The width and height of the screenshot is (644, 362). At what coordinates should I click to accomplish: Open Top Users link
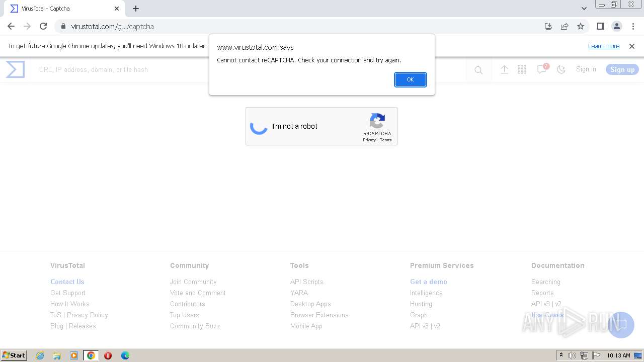tap(185, 315)
